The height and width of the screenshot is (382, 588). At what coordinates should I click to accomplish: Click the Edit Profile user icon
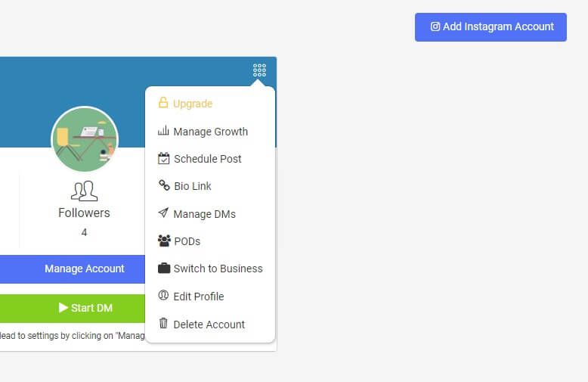[x=163, y=296]
